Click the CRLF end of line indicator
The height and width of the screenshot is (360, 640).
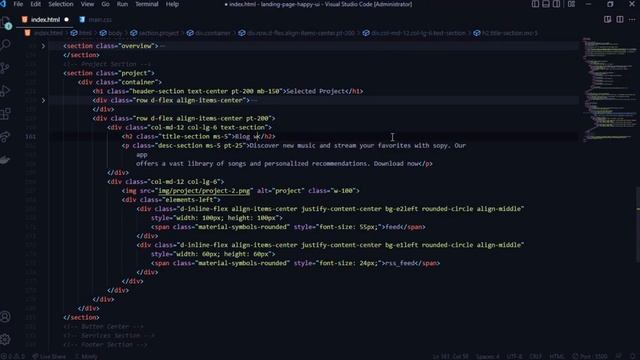[x=536, y=356]
